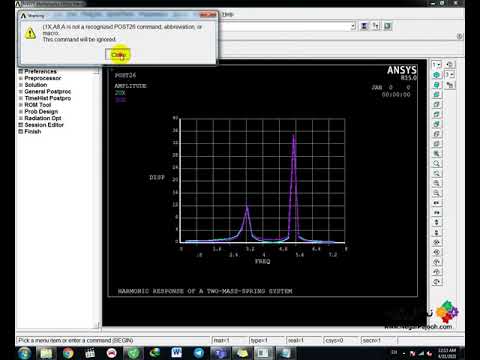This screenshot has width=480, height=360.
Task: Click the type=1 status field
Action: 267,340
